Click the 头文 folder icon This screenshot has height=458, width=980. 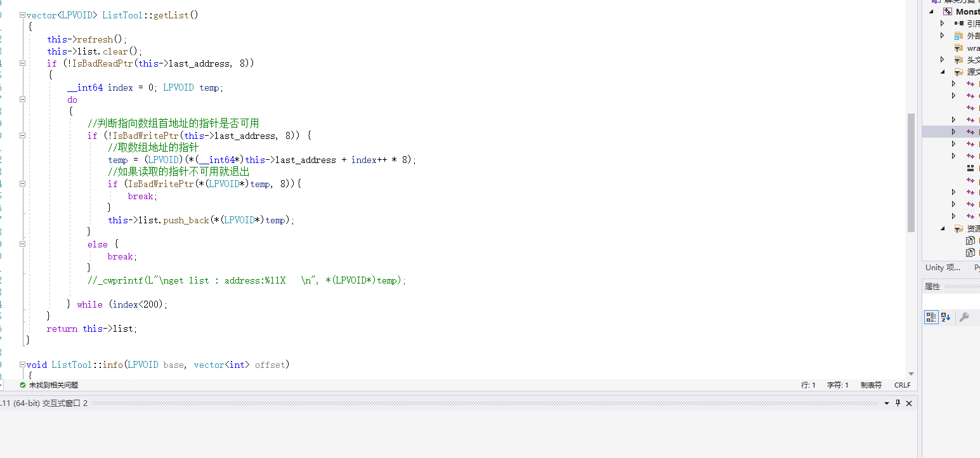point(958,60)
